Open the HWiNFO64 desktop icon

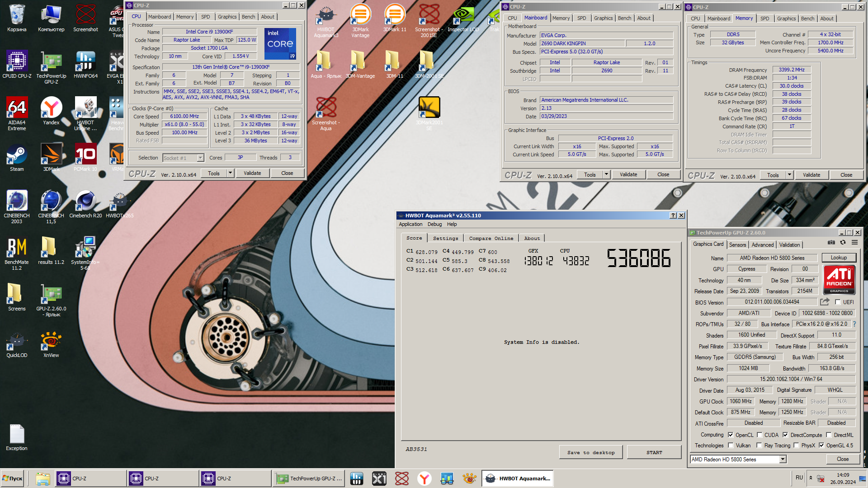pos(85,65)
